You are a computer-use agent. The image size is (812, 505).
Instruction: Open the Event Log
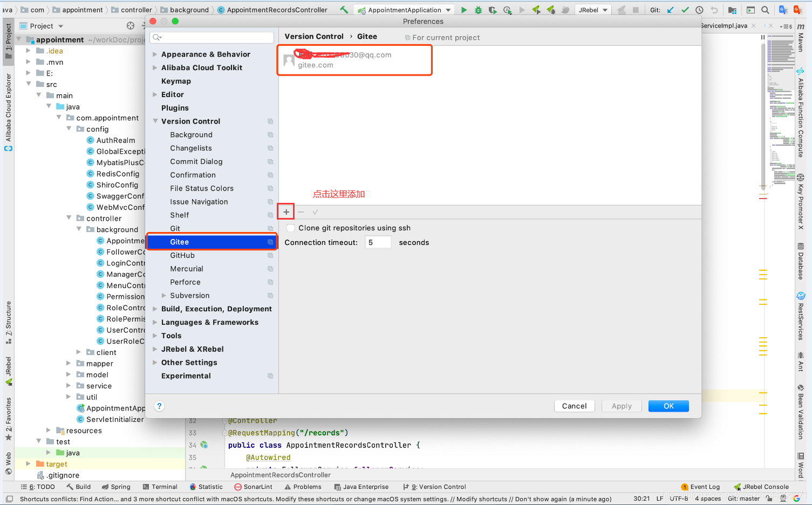(x=700, y=487)
